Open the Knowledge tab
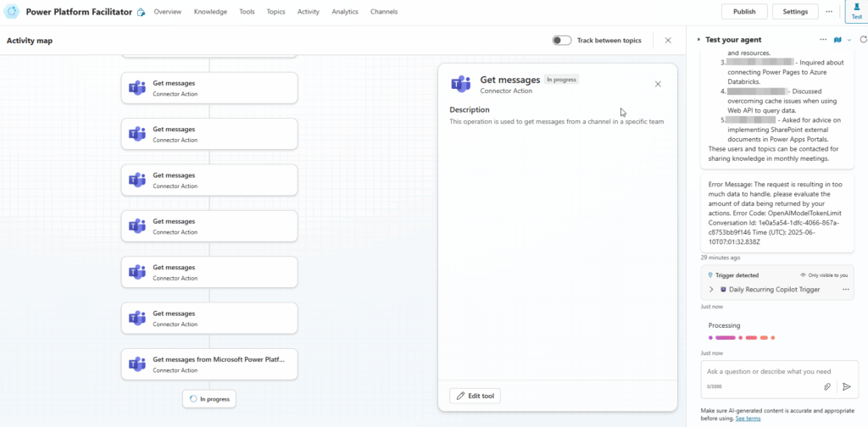The height and width of the screenshot is (427, 868). coord(210,12)
